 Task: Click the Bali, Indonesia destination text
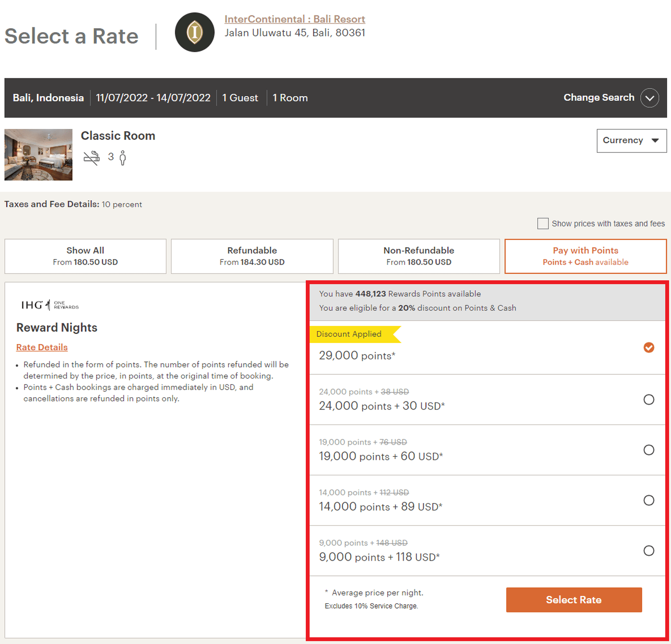[48, 98]
